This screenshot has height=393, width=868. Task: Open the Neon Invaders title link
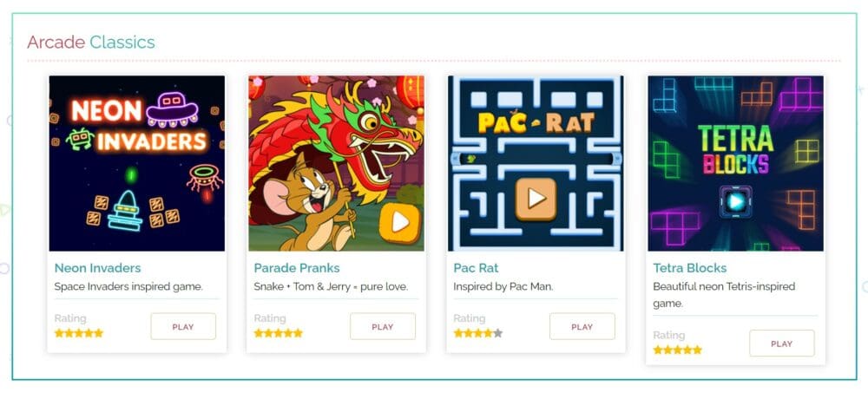coord(97,268)
